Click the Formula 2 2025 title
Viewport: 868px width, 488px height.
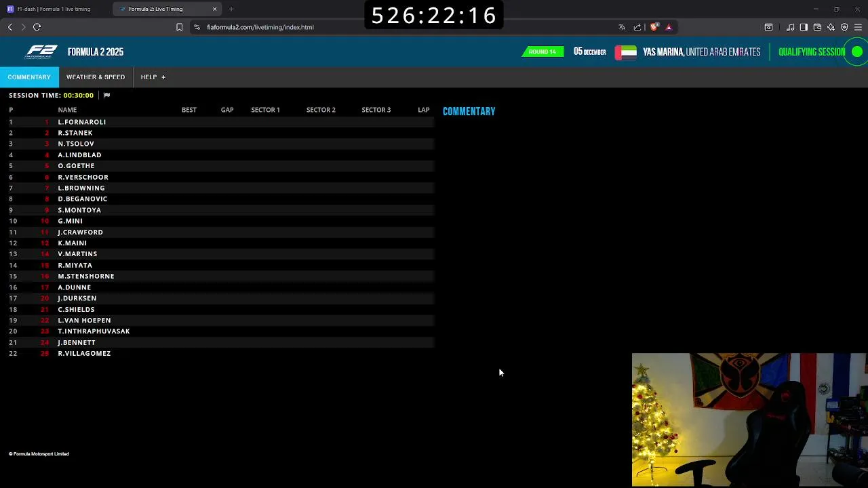(x=96, y=52)
